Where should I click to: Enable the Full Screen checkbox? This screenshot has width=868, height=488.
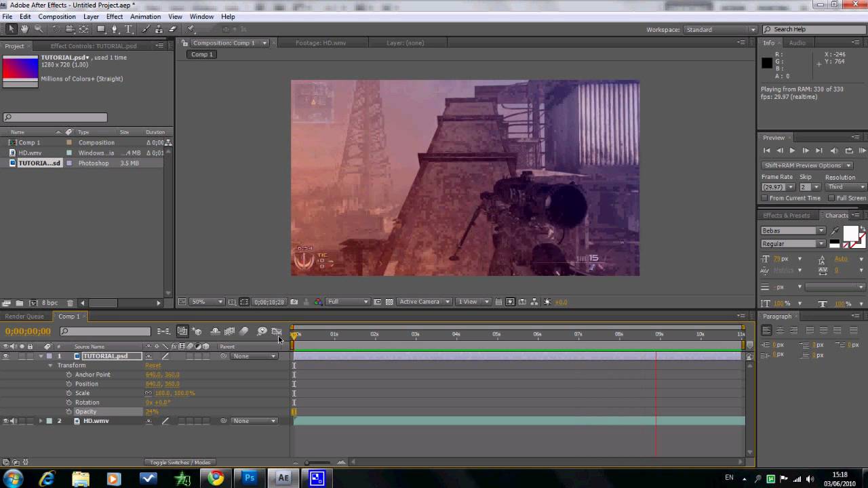click(x=831, y=198)
